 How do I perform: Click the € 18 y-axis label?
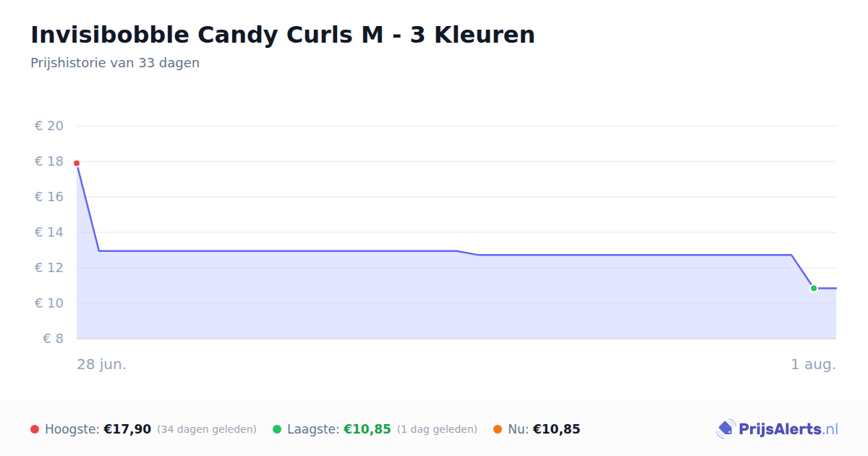(x=49, y=161)
